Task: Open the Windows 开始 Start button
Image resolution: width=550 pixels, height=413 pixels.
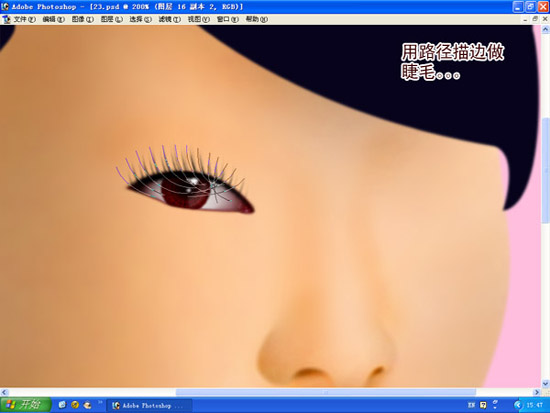Action: coord(26,405)
